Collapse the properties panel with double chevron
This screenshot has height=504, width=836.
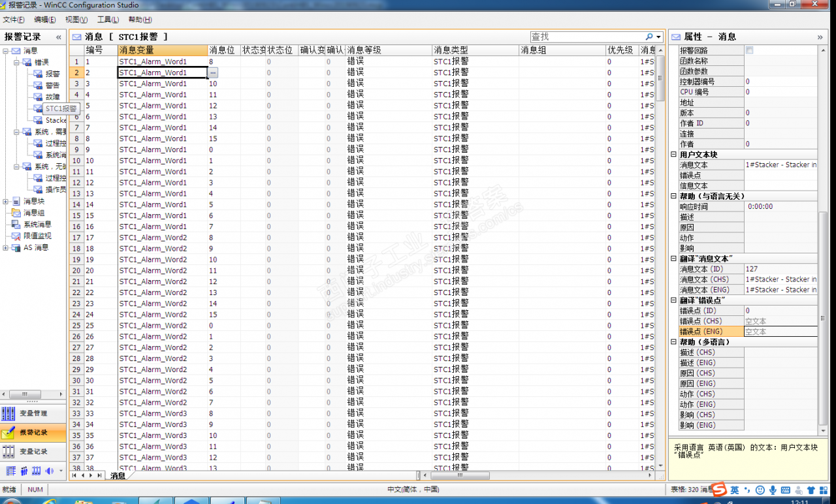click(x=820, y=37)
